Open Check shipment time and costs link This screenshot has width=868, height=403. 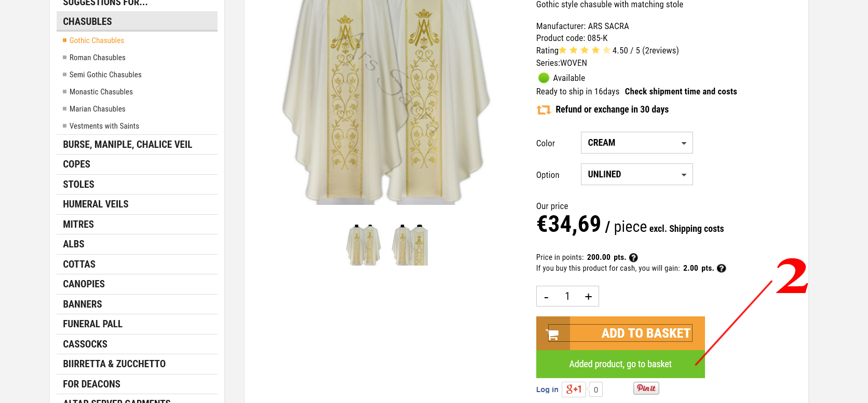pos(681,92)
